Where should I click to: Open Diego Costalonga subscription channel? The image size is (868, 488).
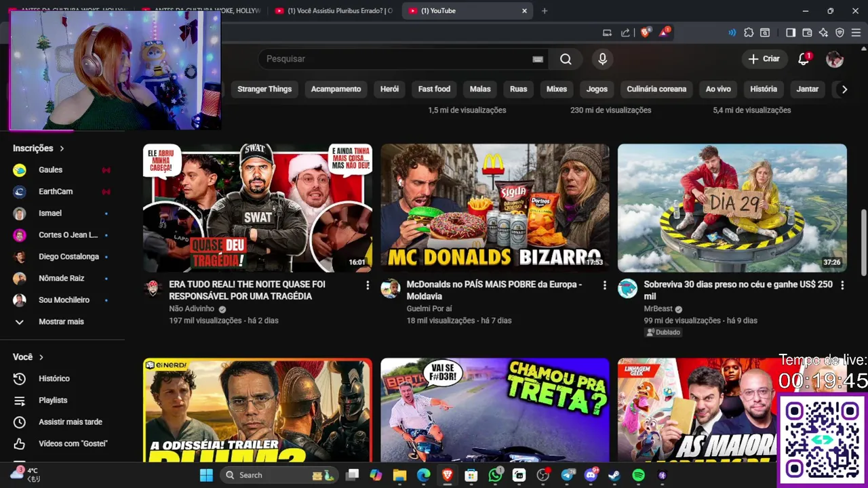point(62,256)
